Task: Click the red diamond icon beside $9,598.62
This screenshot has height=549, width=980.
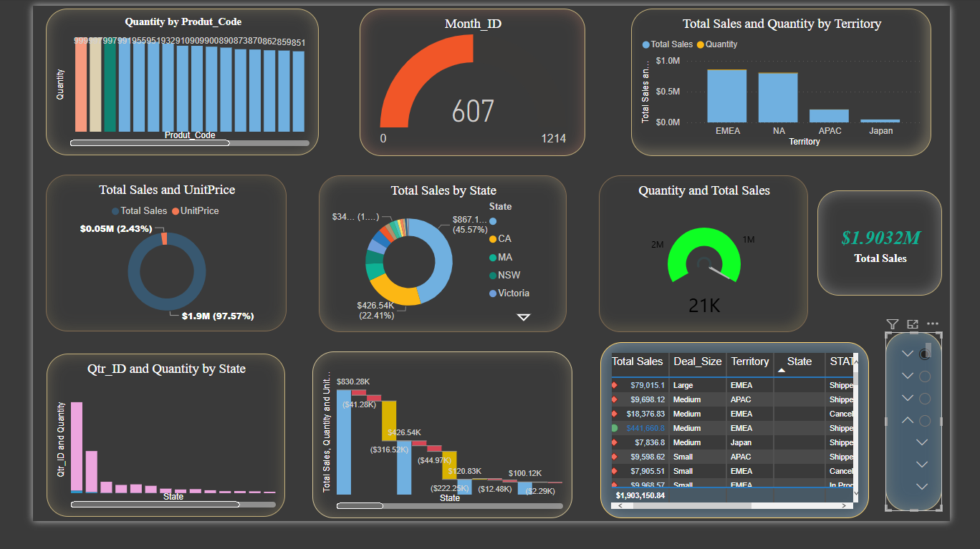Action: coord(614,457)
